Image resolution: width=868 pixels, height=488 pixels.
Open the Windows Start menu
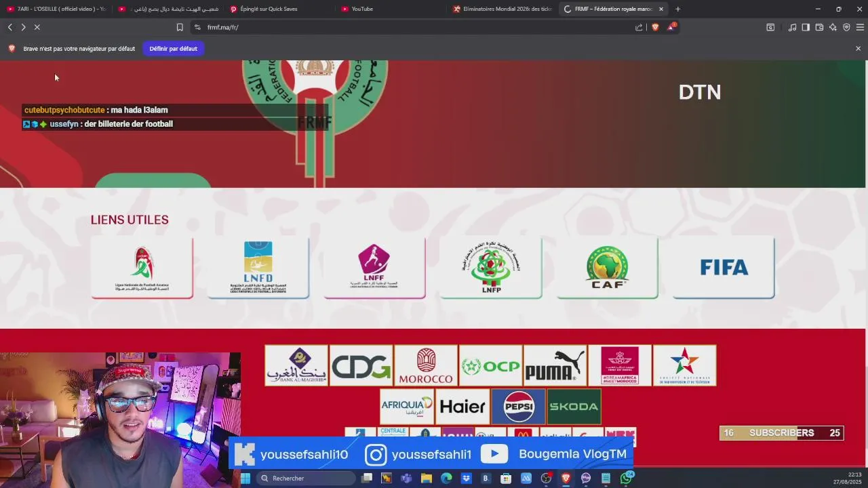245,479
